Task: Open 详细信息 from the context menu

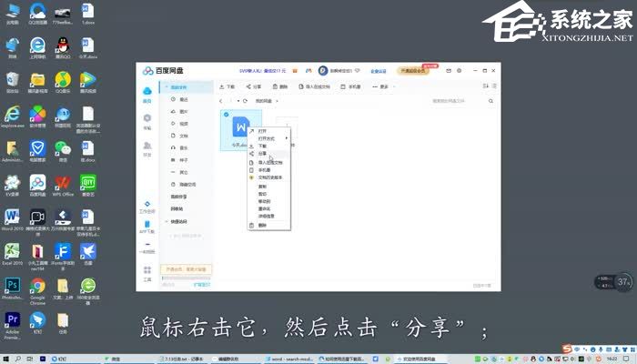Action: click(266, 217)
